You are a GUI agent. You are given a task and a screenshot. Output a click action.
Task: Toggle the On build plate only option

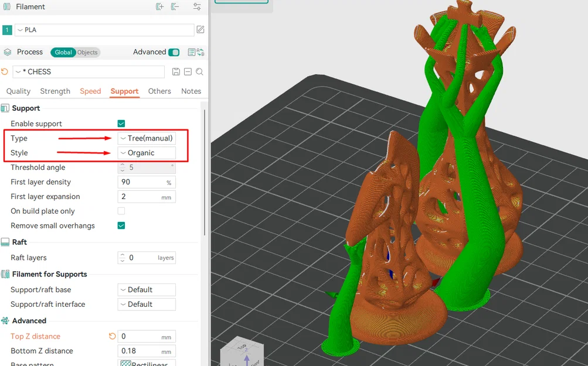[x=121, y=211]
